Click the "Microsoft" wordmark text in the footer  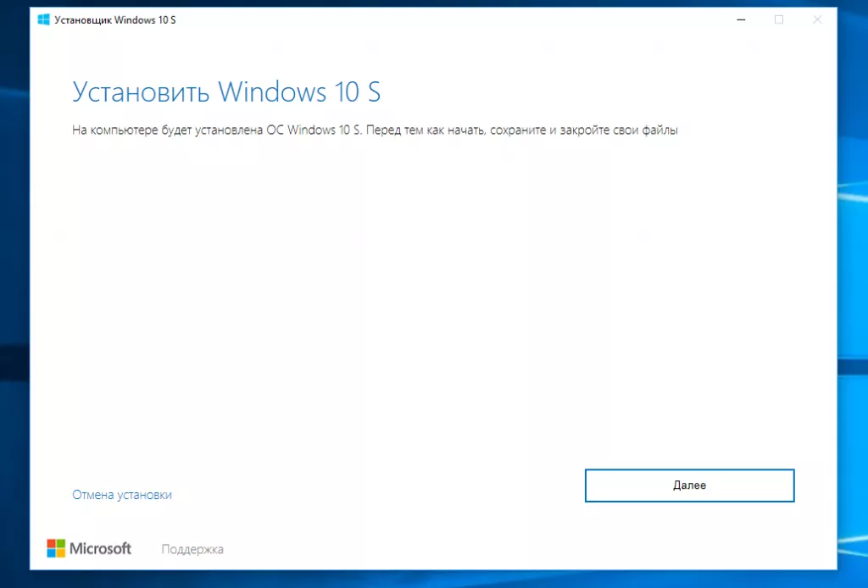[99, 548]
